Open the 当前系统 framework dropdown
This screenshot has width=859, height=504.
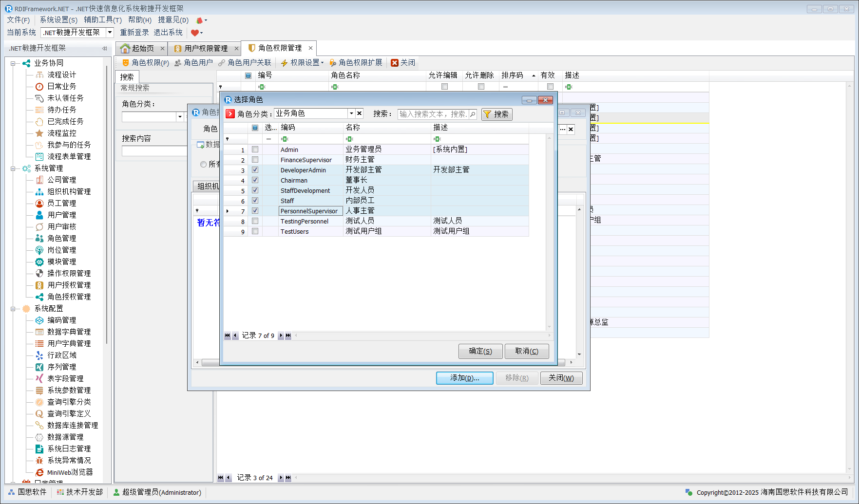click(110, 33)
